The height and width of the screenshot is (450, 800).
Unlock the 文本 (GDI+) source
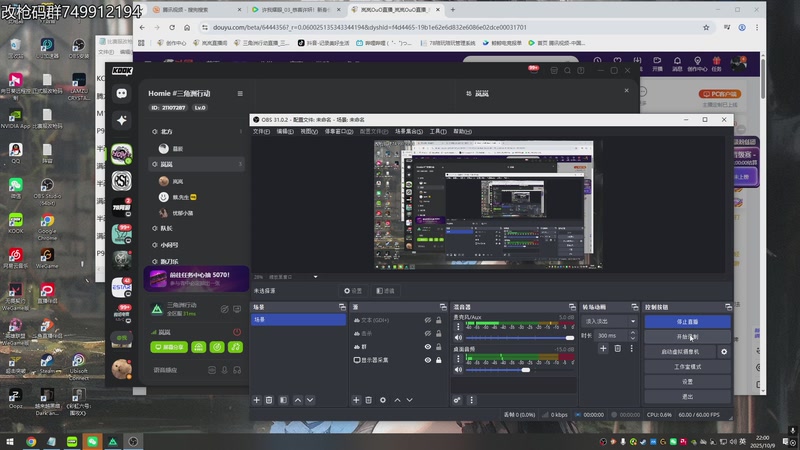click(x=438, y=320)
